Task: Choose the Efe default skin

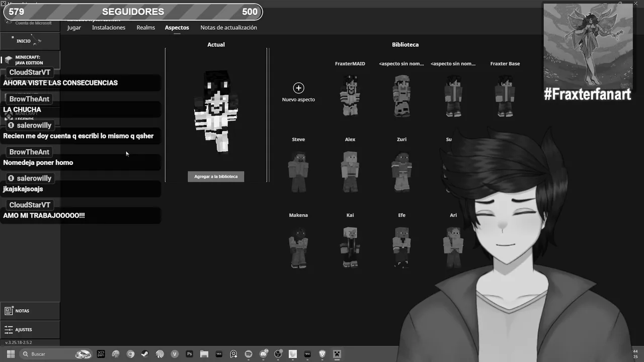Action: [401, 247]
